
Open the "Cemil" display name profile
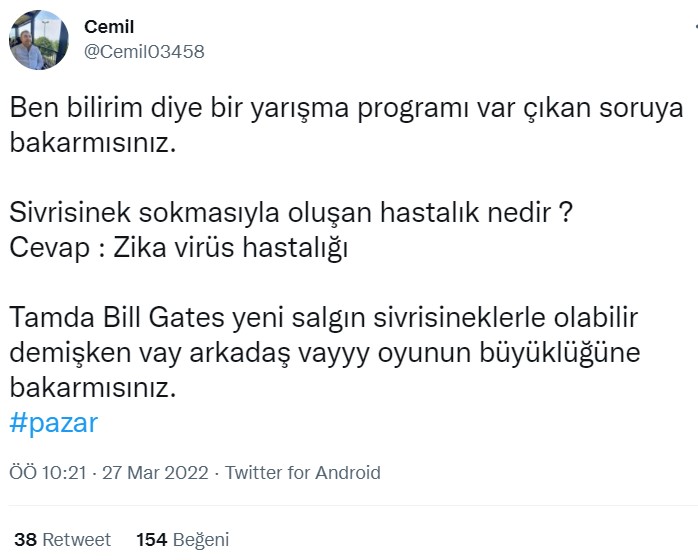(x=109, y=27)
